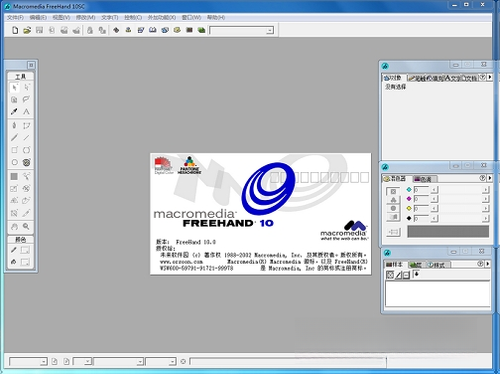
Task: Click the unlock toolbar icon
Action: tap(102, 30)
